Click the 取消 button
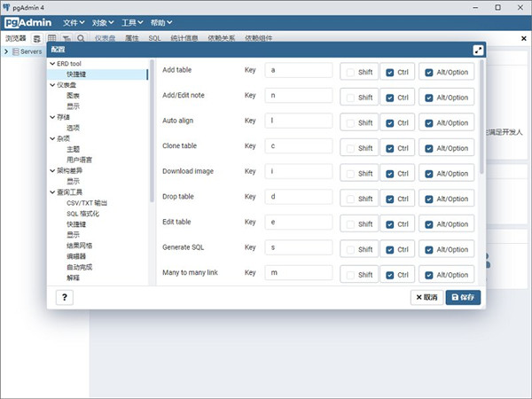532x399 pixels. tap(426, 297)
